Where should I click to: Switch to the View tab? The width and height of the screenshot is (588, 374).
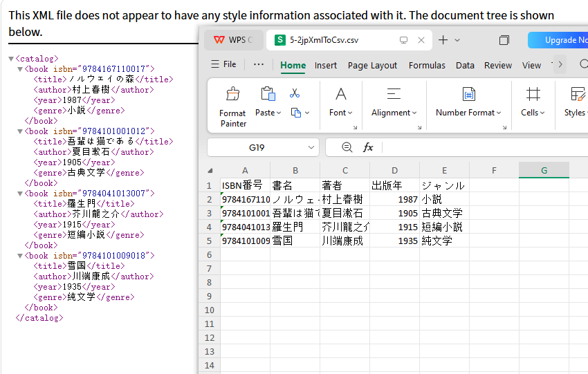(531, 65)
